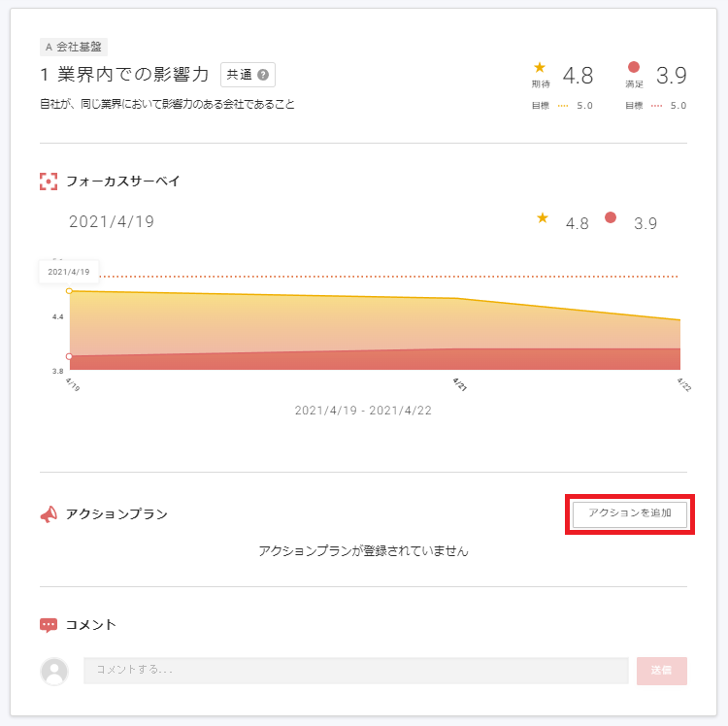Click the A 会社基盤 category tag

[74, 46]
